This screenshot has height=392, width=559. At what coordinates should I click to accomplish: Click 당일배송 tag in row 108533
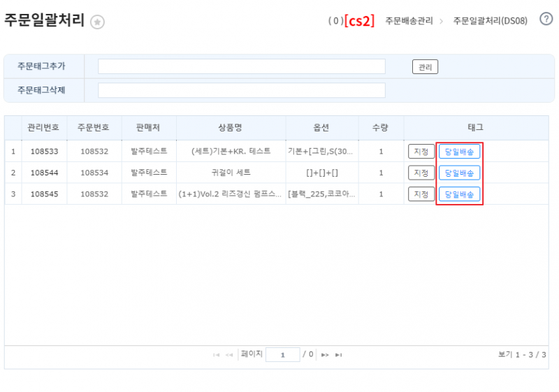[459, 152]
